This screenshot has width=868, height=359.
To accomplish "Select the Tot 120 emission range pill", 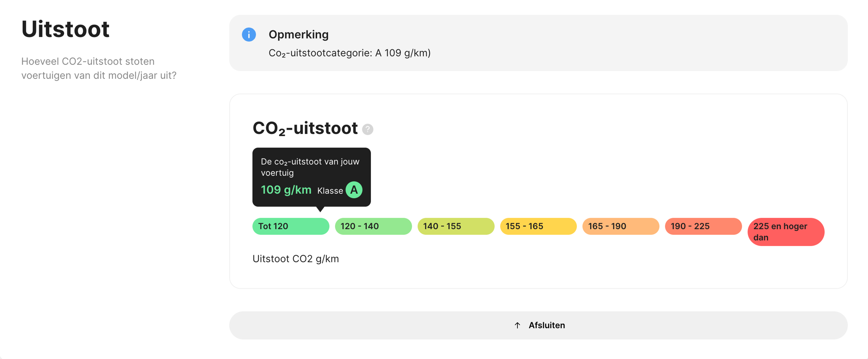I will click(x=291, y=226).
